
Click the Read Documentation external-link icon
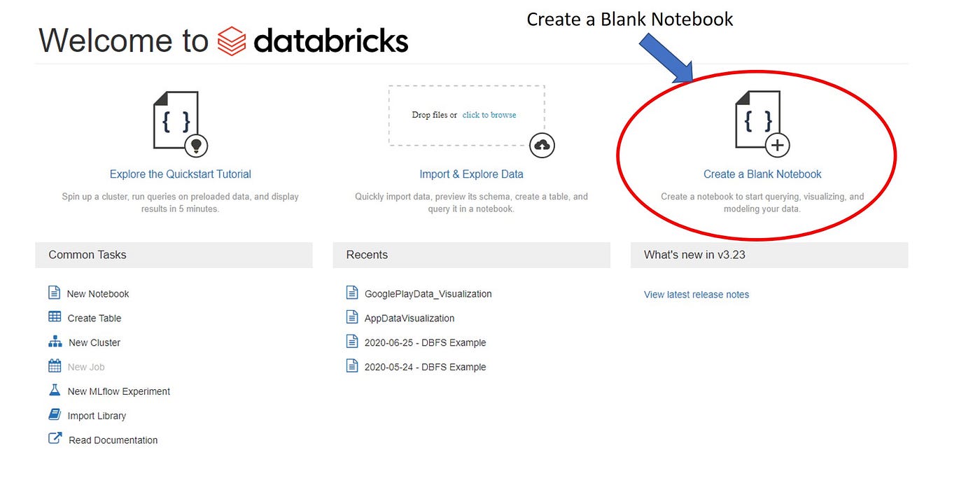click(x=55, y=439)
